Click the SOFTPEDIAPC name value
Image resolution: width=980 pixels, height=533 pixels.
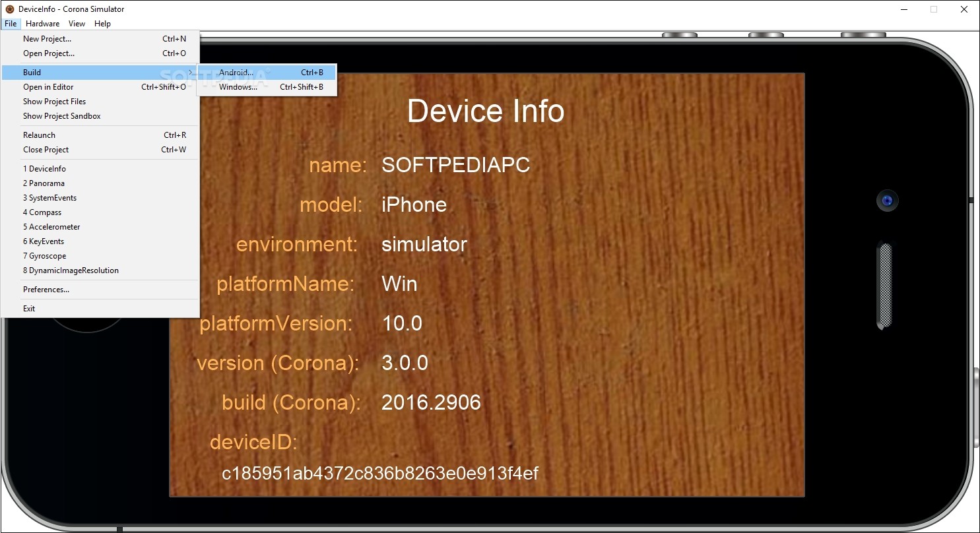[456, 165]
